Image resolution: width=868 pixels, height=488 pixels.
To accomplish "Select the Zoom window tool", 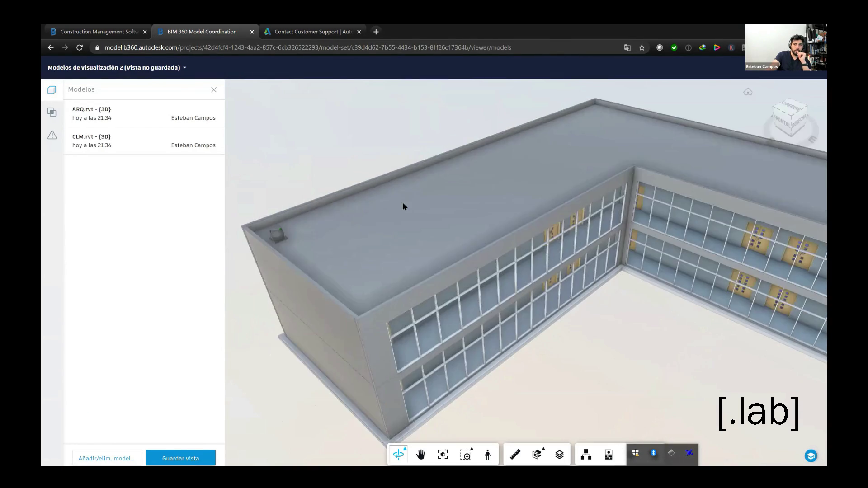I will (466, 455).
